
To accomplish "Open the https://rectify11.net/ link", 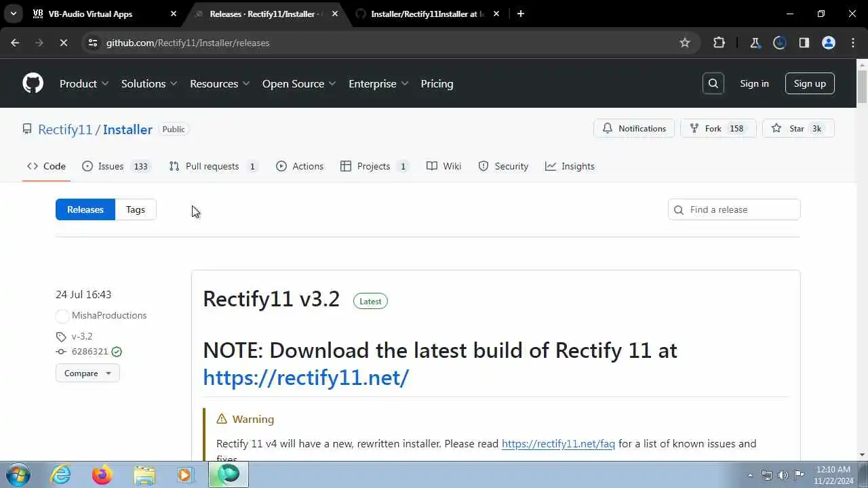I will click(306, 377).
